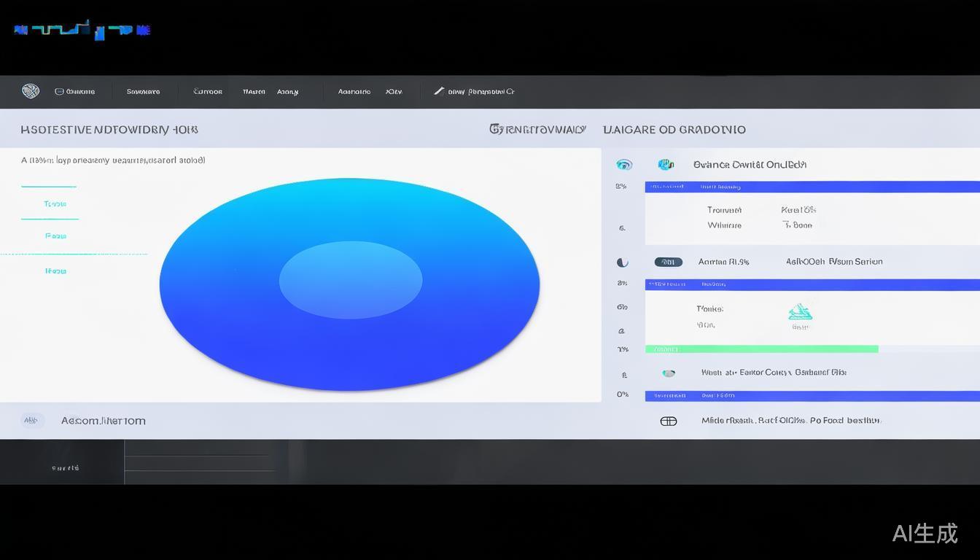980x560 pixels.
Task: Toggle the dark pill badge next to half-moon
Action: [668, 262]
